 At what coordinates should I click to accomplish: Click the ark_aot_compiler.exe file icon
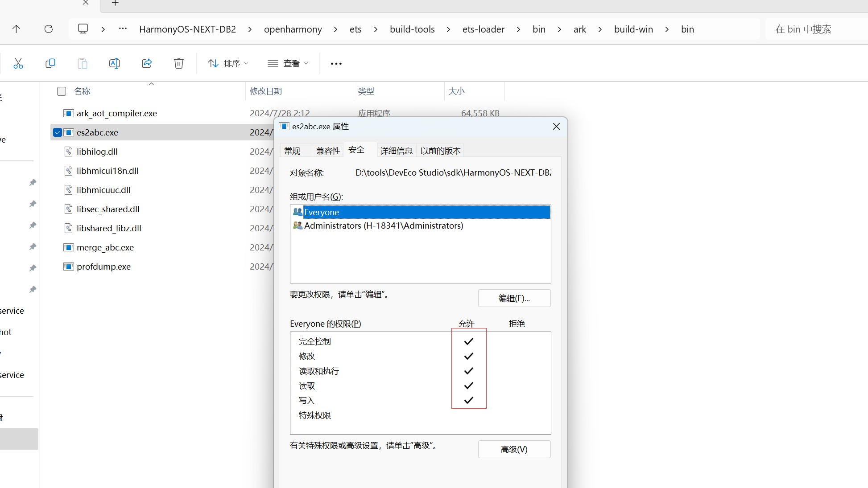69,113
